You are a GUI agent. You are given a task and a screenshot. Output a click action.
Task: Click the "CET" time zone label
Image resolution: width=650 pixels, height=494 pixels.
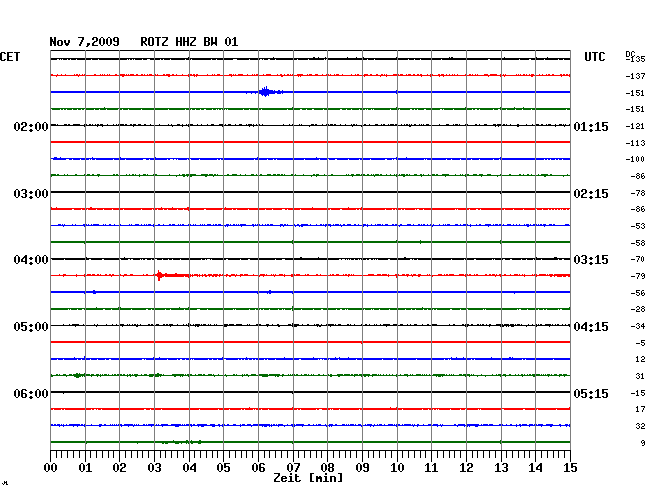(10, 57)
